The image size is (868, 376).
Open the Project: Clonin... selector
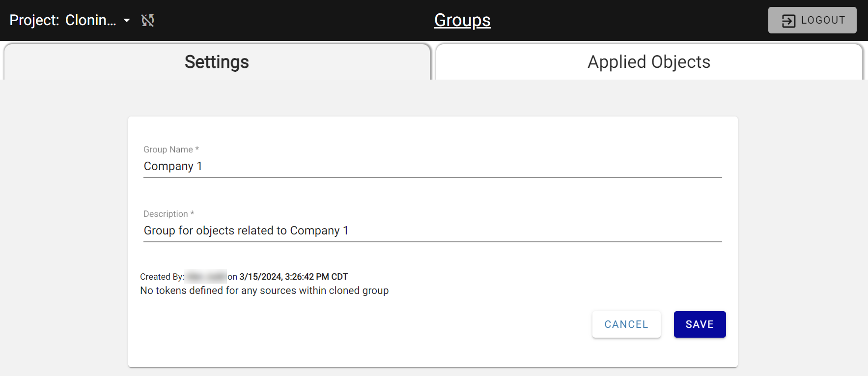(63, 20)
